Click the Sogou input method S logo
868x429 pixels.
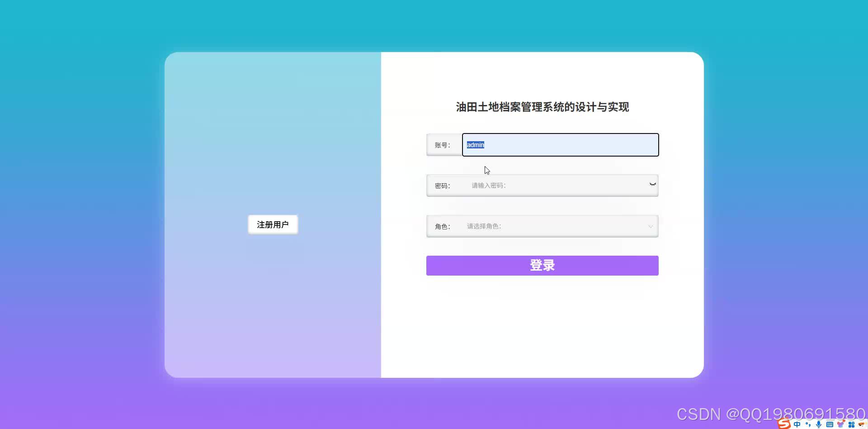pyautogui.click(x=783, y=424)
